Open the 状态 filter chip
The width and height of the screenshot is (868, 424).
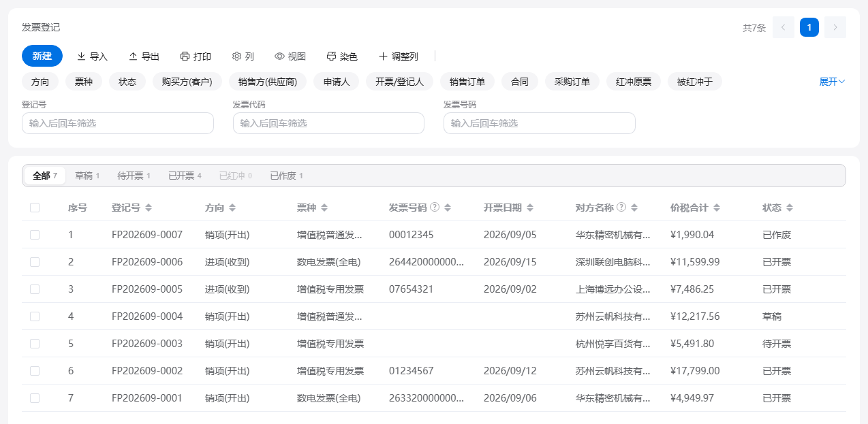[x=127, y=82]
